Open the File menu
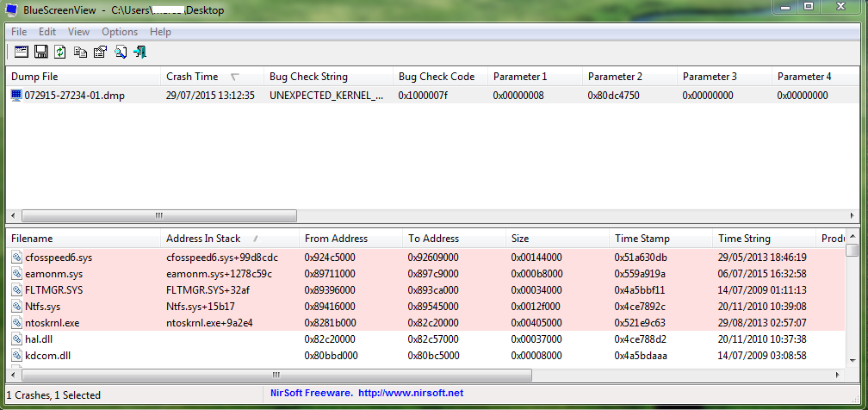 [x=19, y=32]
